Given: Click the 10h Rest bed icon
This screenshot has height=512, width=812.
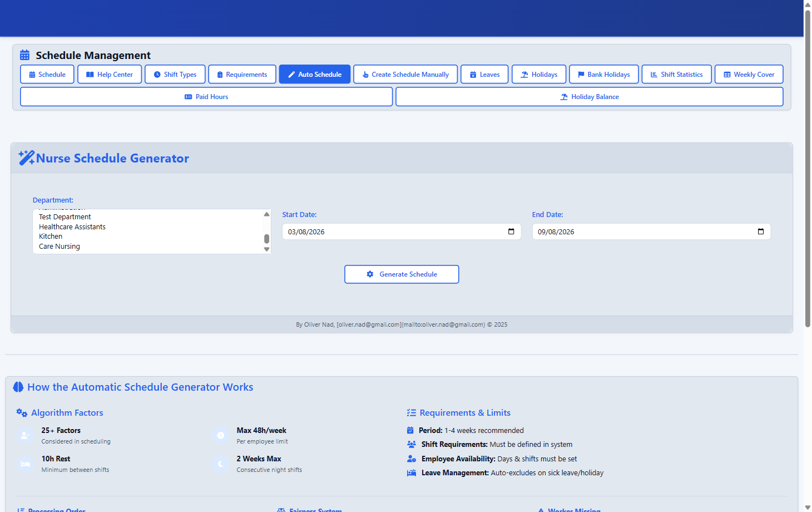Looking at the screenshot, I should [x=25, y=464].
